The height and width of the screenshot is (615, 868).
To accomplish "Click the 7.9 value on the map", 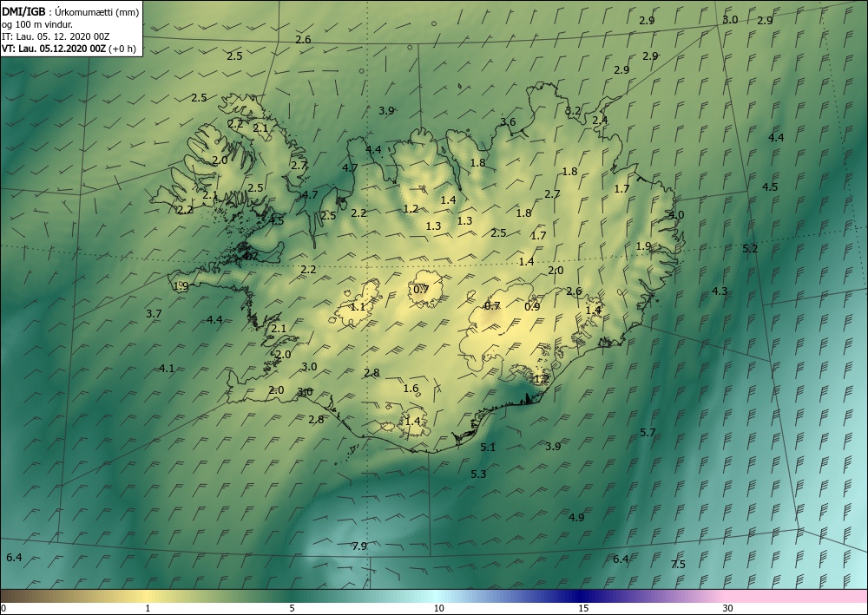I will coord(359,546).
